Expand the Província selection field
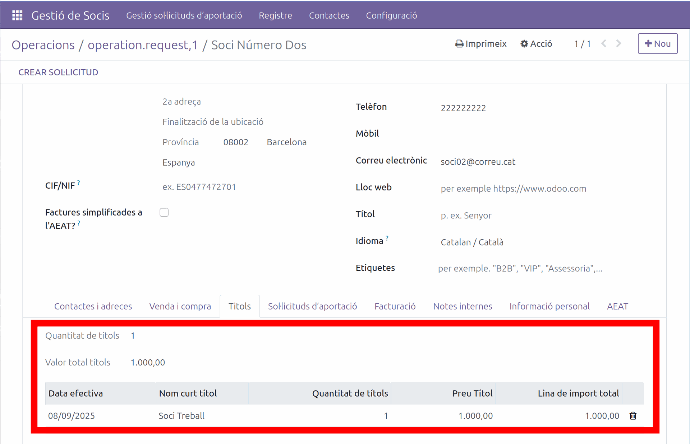 click(x=181, y=142)
